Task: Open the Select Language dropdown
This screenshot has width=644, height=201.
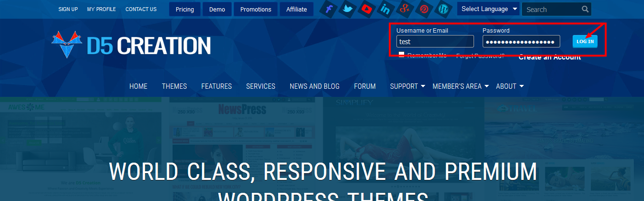Action: [x=489, y=9]
